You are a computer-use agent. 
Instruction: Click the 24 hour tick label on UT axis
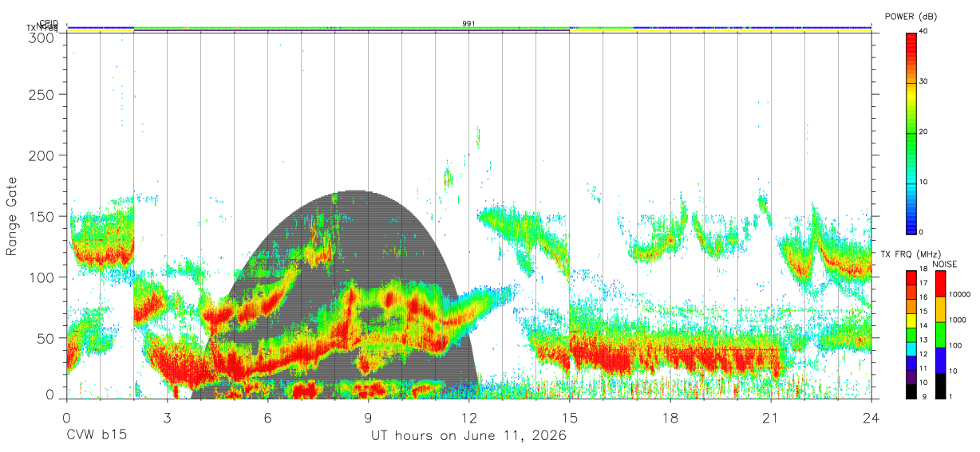pyautogui.click(x=871, y=419)
